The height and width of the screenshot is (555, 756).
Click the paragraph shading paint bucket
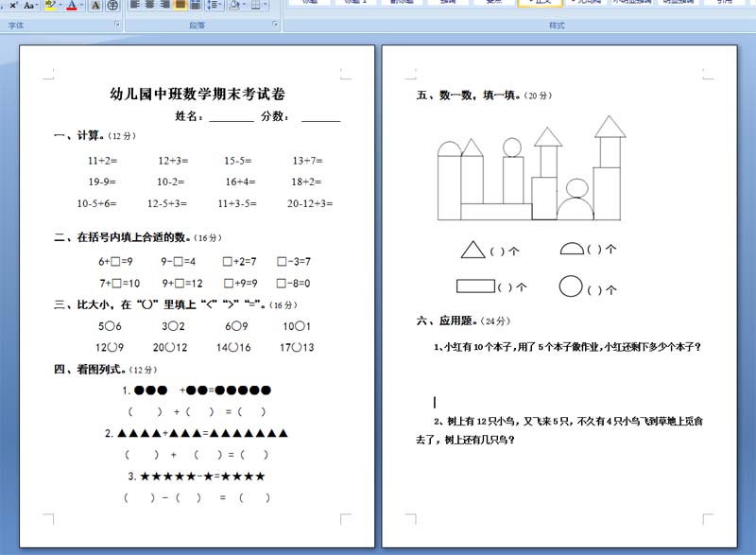234,5
